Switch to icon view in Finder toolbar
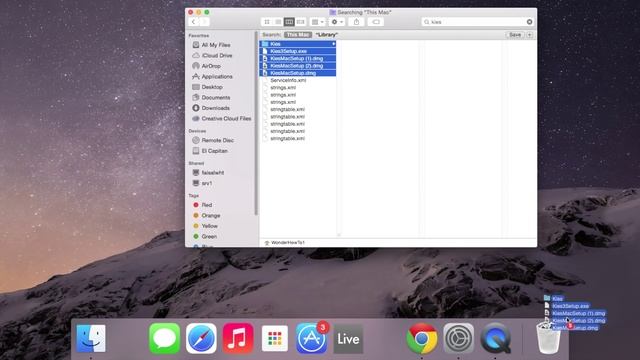This screenshot has height=360, width=640. (x=267, y=22)
